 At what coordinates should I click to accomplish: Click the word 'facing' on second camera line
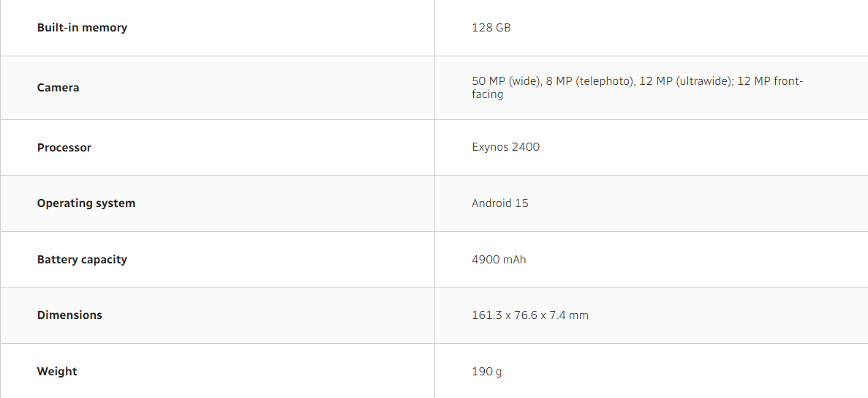[x=487, y=94]
